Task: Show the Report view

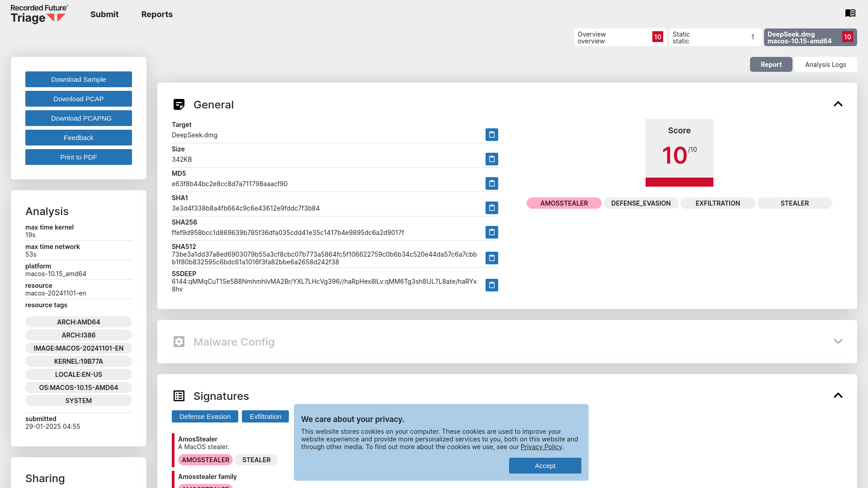Action: (x=771, y=65)
